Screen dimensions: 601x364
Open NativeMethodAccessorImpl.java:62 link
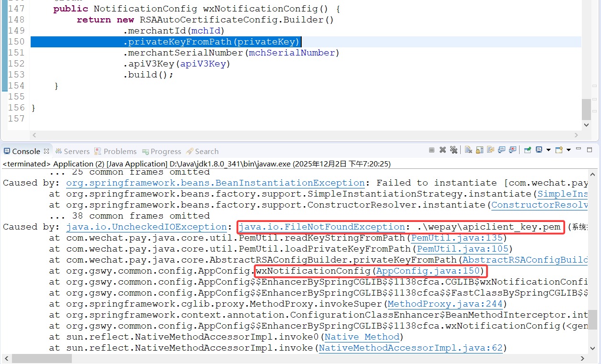coord(411,348)
